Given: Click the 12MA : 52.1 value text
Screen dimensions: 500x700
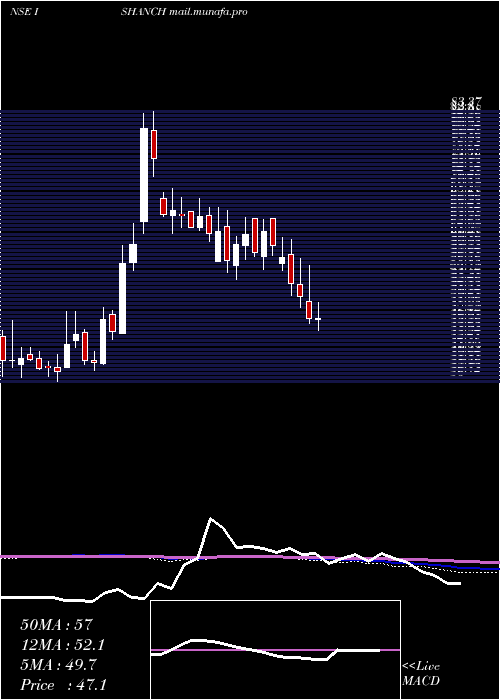Looking at the screenshot, I should click(x=63, y=645).
